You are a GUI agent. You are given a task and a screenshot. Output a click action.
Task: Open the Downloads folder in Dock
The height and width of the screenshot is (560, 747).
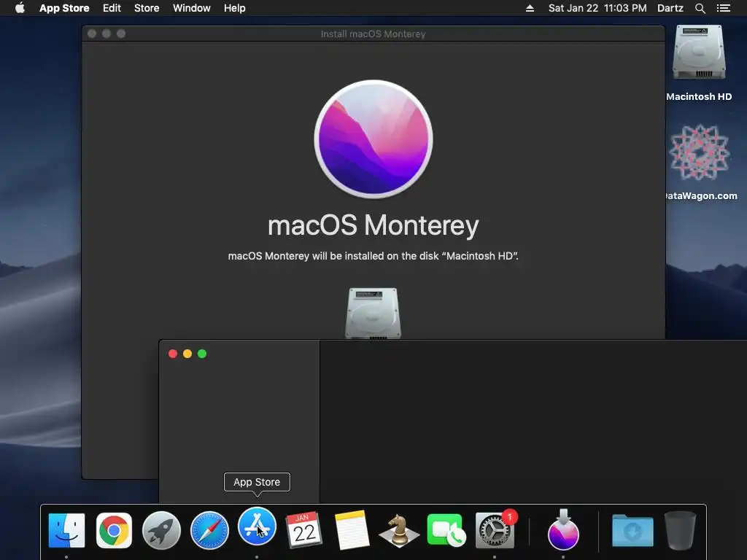pyautogui.click(x=632, y=530)
